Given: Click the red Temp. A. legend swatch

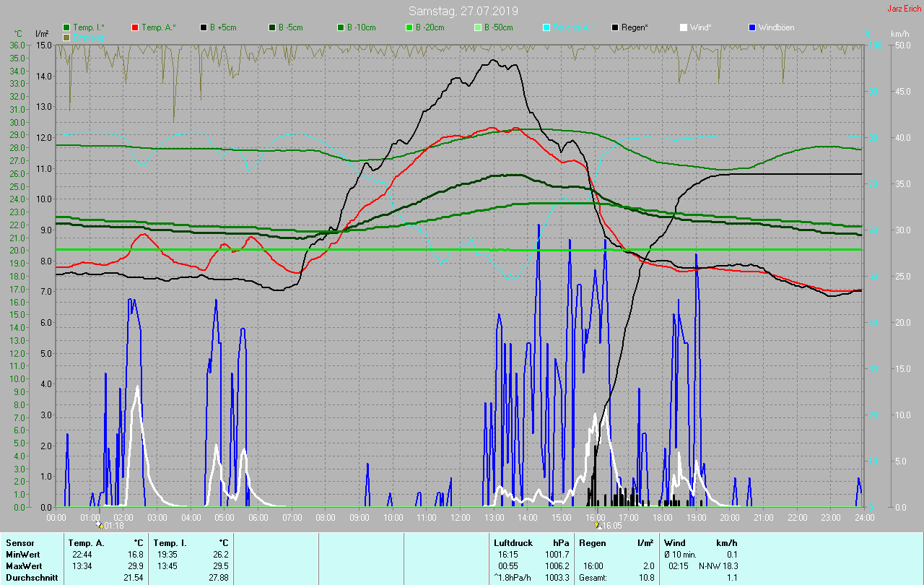Looking at the screenshot, I should coord(135,27).
